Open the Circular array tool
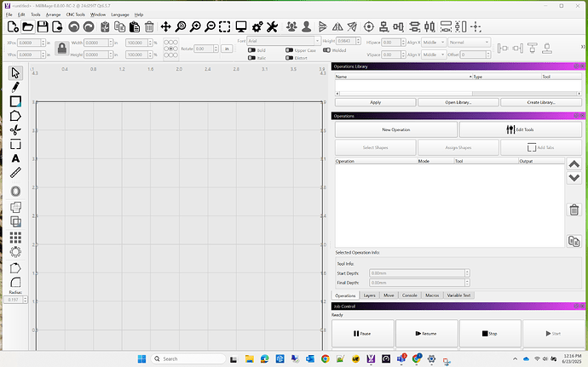The image size is (588, 367). [x=15, y=252]
